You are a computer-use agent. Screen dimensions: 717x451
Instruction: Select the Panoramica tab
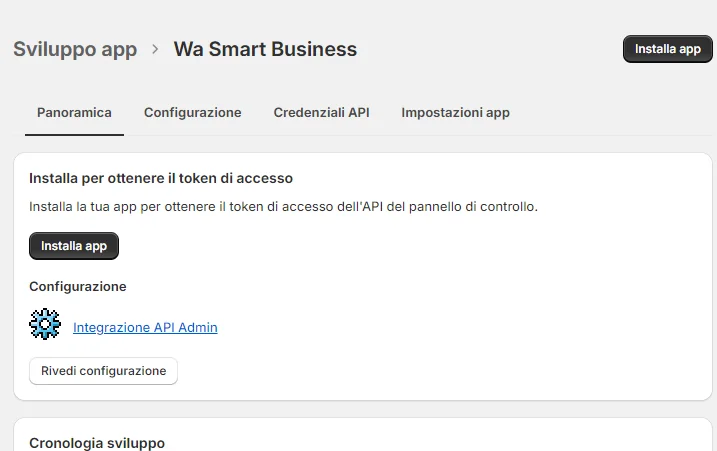coord(74,113)
